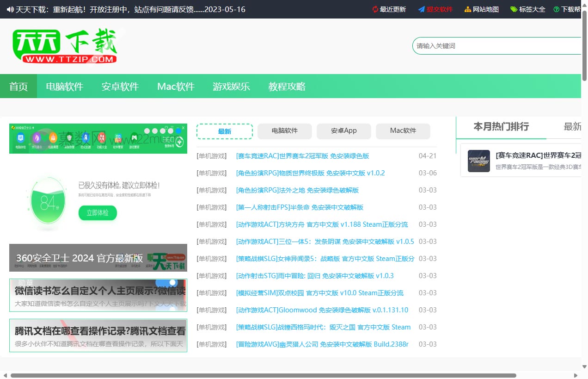
Task: Switch to the 安卓App tab
Action: (x=343, y=131)
